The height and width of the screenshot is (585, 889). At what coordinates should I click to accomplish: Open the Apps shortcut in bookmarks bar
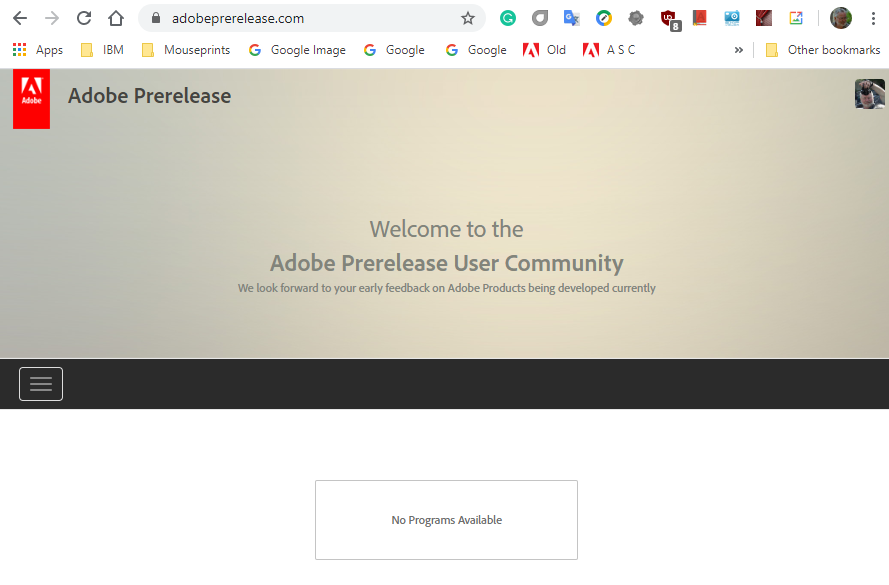point(37,50)
